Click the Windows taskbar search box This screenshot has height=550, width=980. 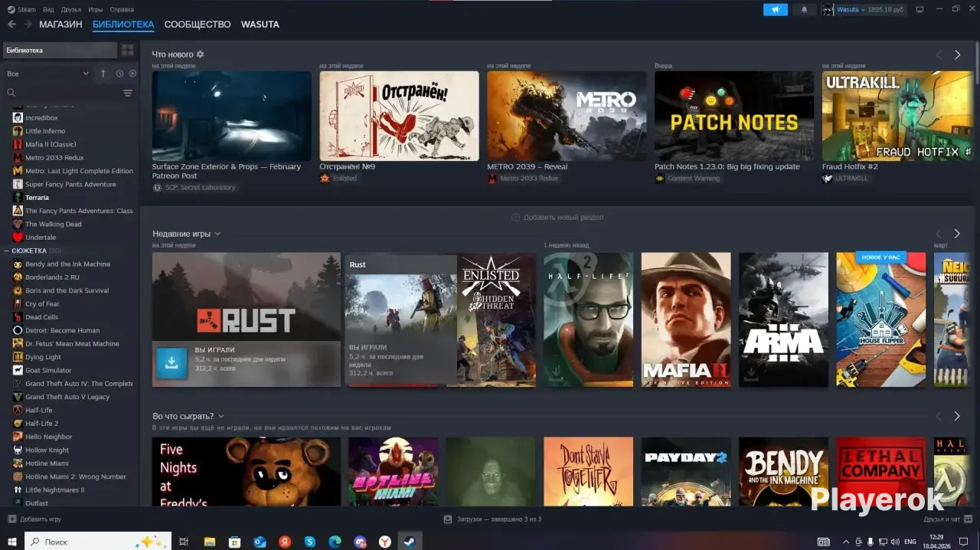(98, 542)
